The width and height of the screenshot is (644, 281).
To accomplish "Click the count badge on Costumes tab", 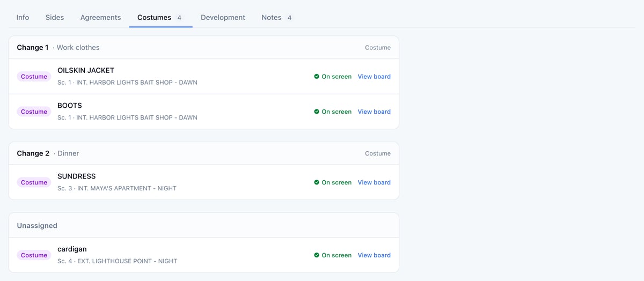I will tap(179, 18).
